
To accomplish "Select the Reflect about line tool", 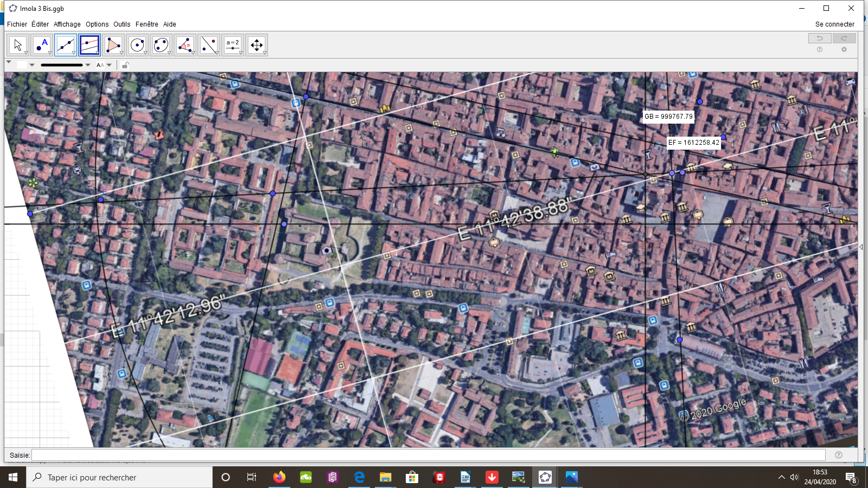I will coord(209,45).
